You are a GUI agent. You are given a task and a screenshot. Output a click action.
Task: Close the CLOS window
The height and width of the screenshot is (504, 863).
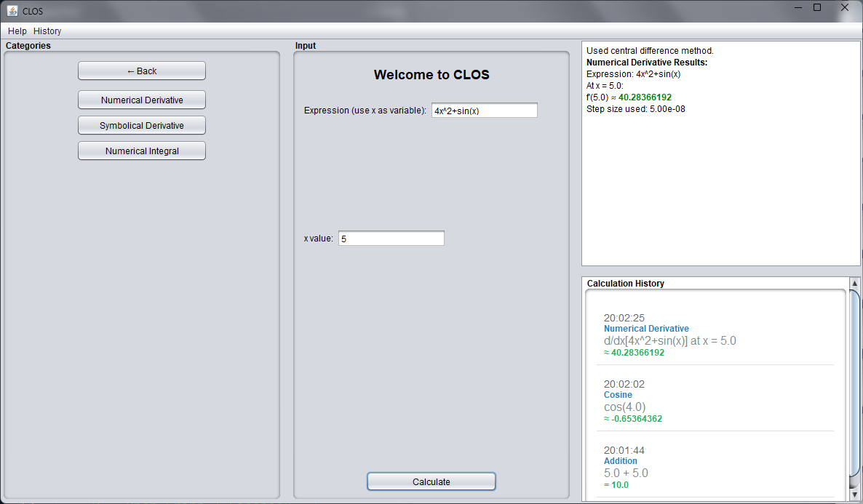point(844,8)
